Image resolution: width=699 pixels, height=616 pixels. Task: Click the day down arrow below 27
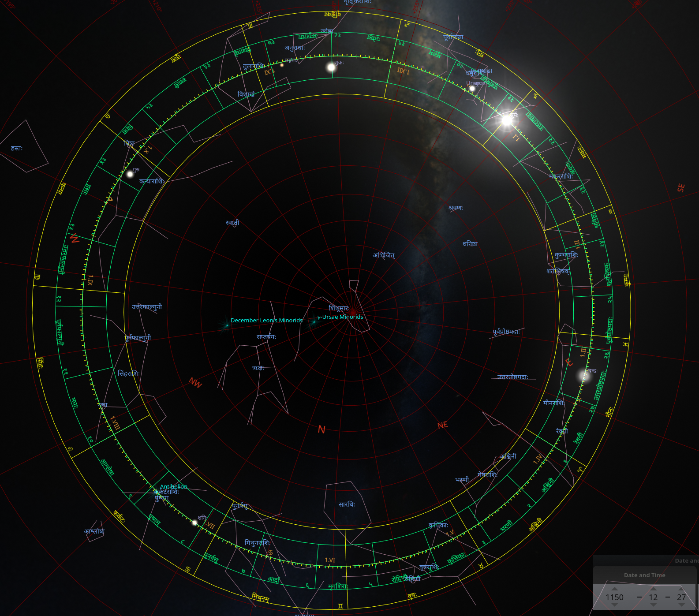pos(681,605)
